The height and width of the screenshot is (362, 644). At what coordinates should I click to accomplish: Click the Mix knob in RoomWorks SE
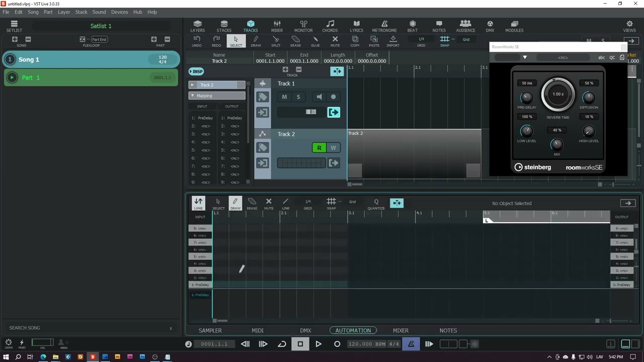(556, 144)
